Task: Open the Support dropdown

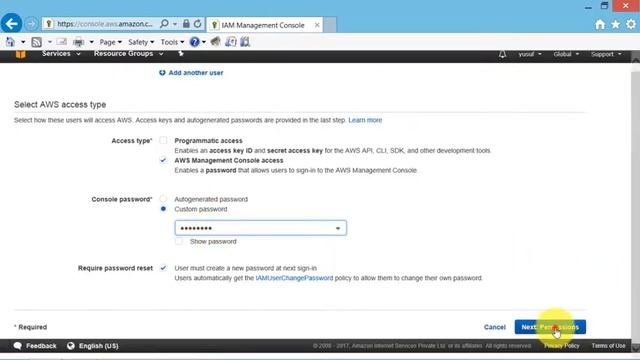Action: [x=606, y=54]
